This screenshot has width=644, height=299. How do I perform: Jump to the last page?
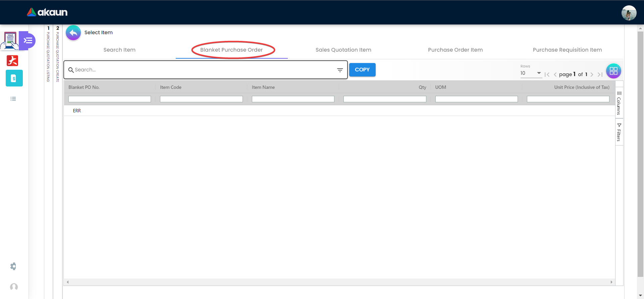(600, 74)
